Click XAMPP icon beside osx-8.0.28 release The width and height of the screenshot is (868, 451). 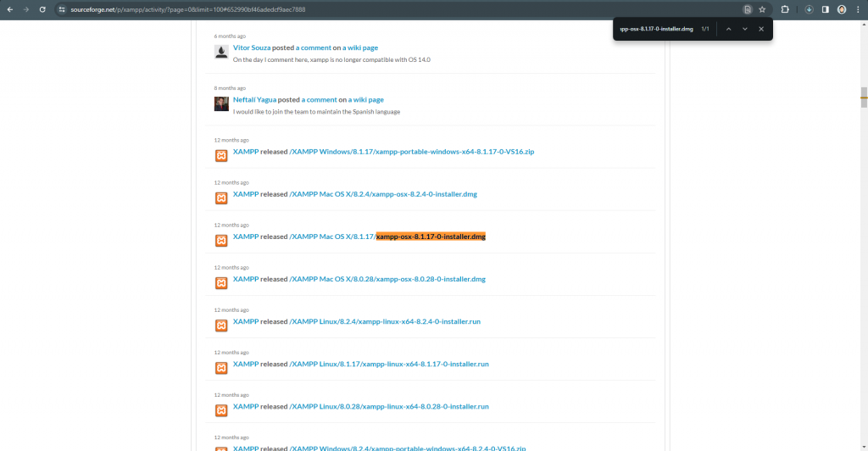point(221,283)
